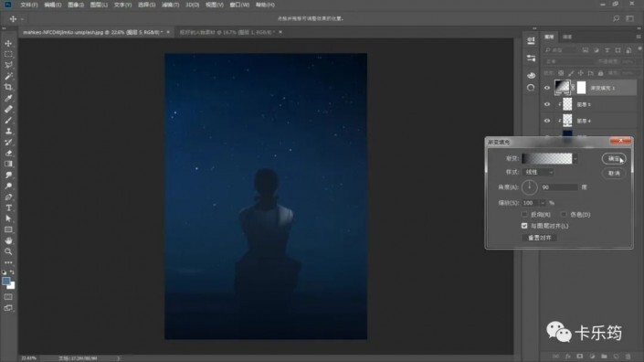This screenshot has height=362, width=644.
Task: Click the 确定 button in gradient dialog
Action: pyautogui.click(x=614, y=159)
